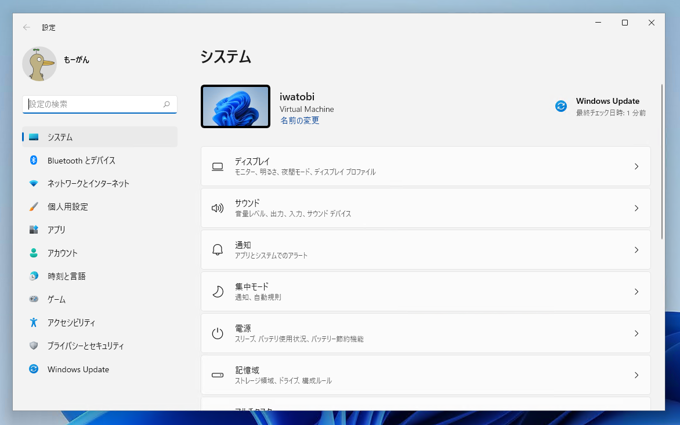
Task: Expand the 記憶域 row chevron
Action: (636, 375)
